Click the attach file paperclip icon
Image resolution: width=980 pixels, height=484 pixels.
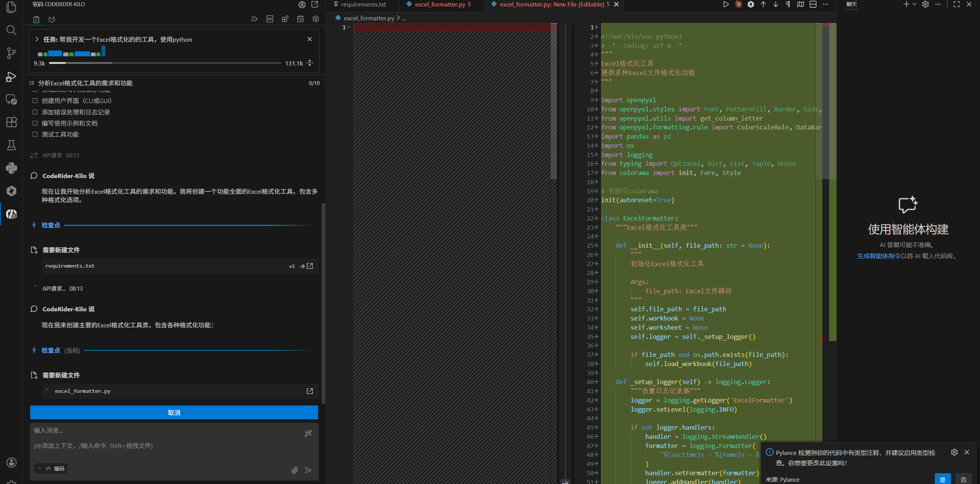point(294,470)
